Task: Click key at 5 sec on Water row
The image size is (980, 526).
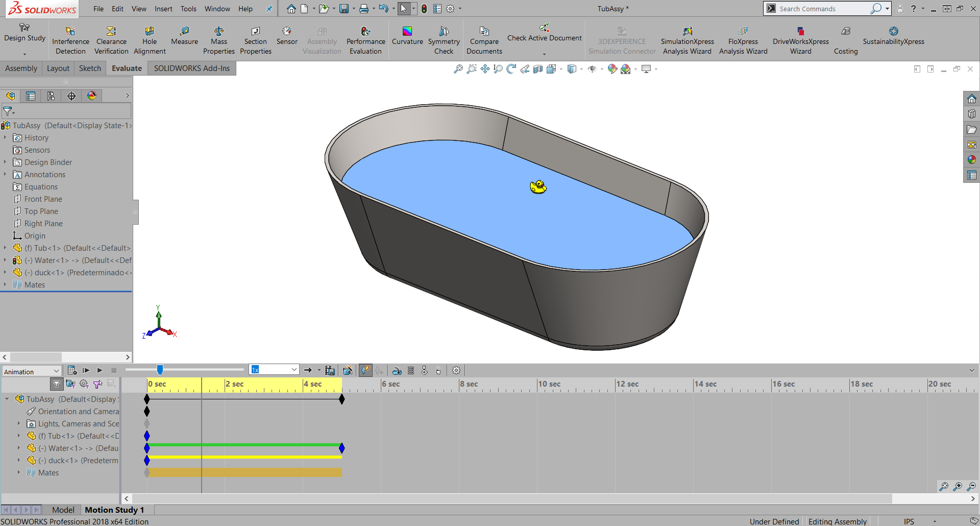Action: point(342,448)
